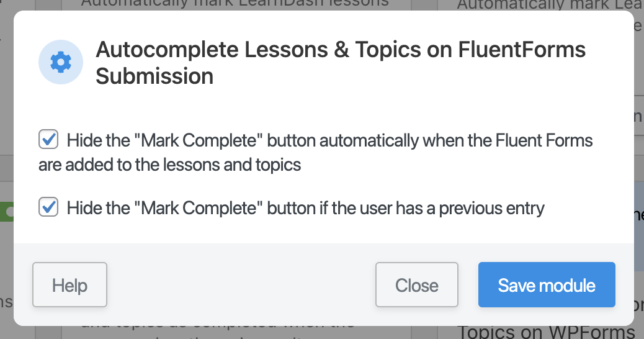Click the gray footer area between Help and Close

[x=241, y=285]
